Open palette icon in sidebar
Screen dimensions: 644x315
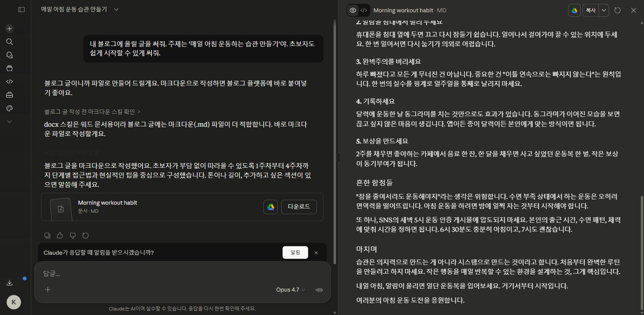[9, 108]
